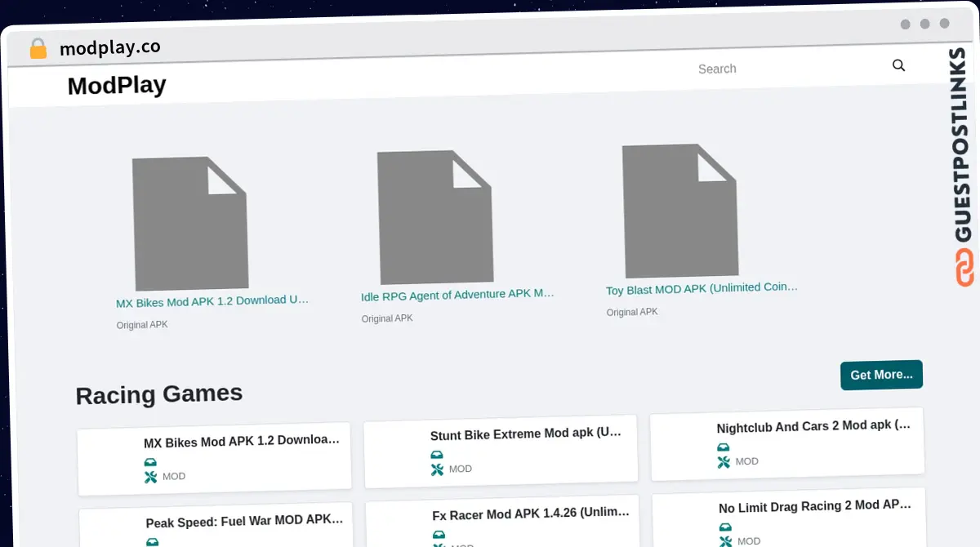Click MOD label in MX Bikes card
This screenshot has height=547, width=980.
tap(174, 476)
